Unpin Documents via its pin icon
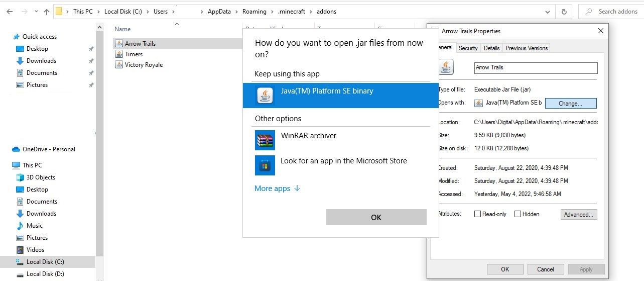Image resolution: width=644 pixels, height=281 pixels. coord(91,73)
